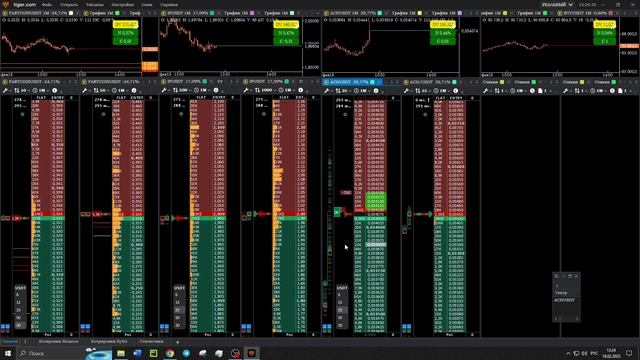
Task: Click the yellow DV badge on FARTCOINUSDT chart
Action: point(126,25)
